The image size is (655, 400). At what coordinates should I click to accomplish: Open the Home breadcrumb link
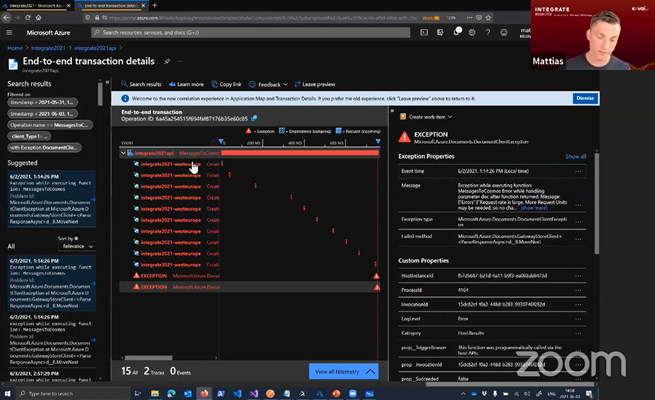click(x=15, y=48)
